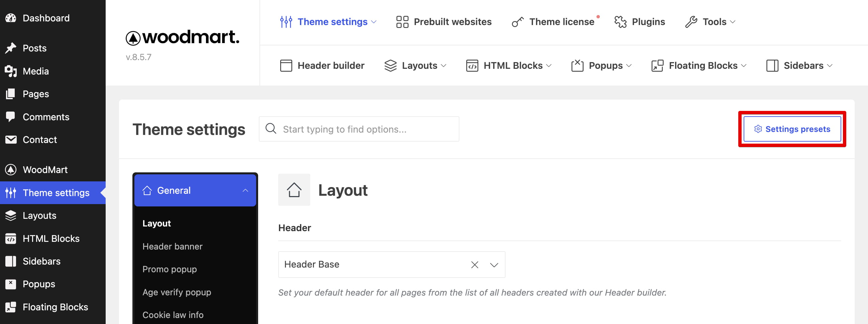Viewport: 868px width, 324px height.
Task: Click the Layouts stack icon in sidebar
Action: 11,215
